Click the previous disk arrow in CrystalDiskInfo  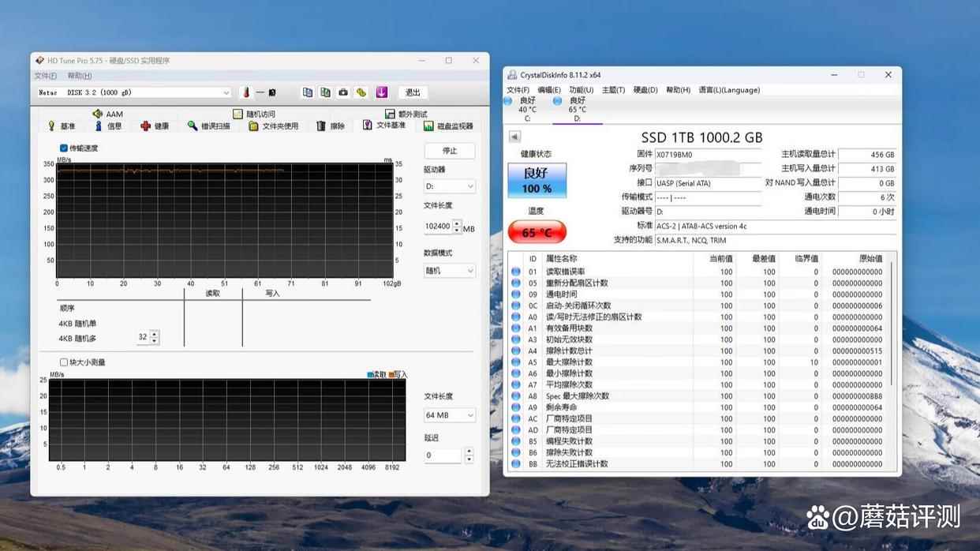[x=514, y=137]
